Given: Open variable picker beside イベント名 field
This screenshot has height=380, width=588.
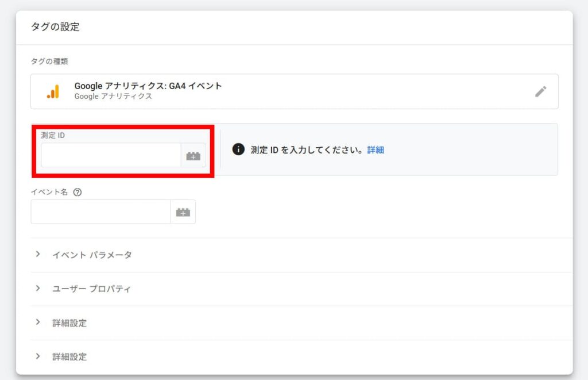Looking at the screenshot, I should 183,212.
